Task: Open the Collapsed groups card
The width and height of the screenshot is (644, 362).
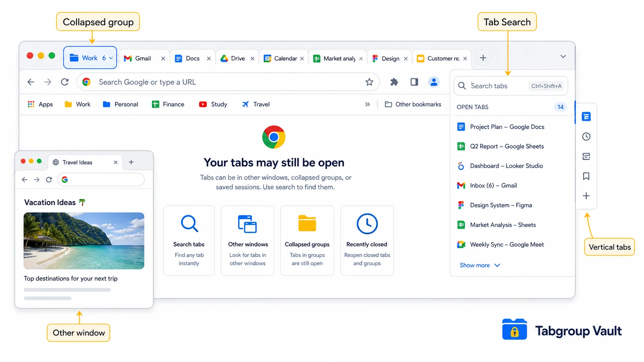Action: pos(307,240)
